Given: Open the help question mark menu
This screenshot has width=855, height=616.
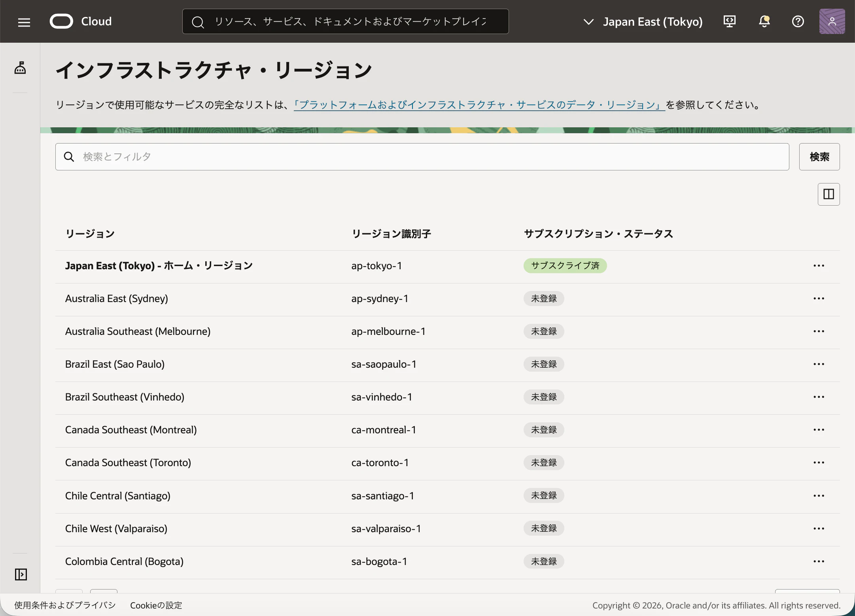Looking at the screenshot, I should tap(798, 21).
